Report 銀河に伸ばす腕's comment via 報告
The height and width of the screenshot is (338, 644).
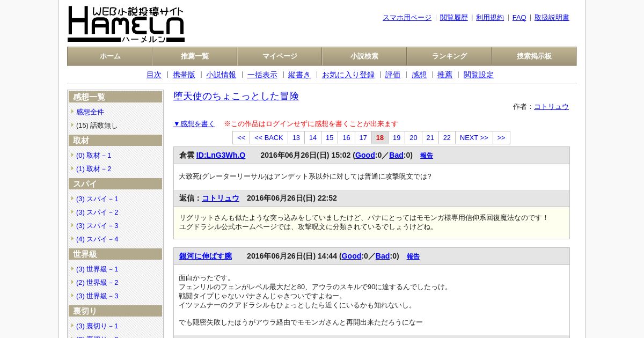[413, 256]
